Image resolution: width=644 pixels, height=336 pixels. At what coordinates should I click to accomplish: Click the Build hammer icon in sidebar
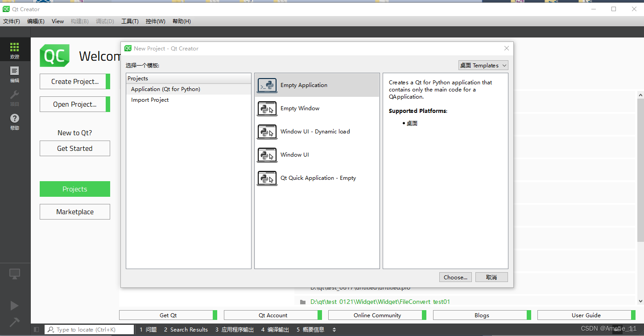pos(14,322)
